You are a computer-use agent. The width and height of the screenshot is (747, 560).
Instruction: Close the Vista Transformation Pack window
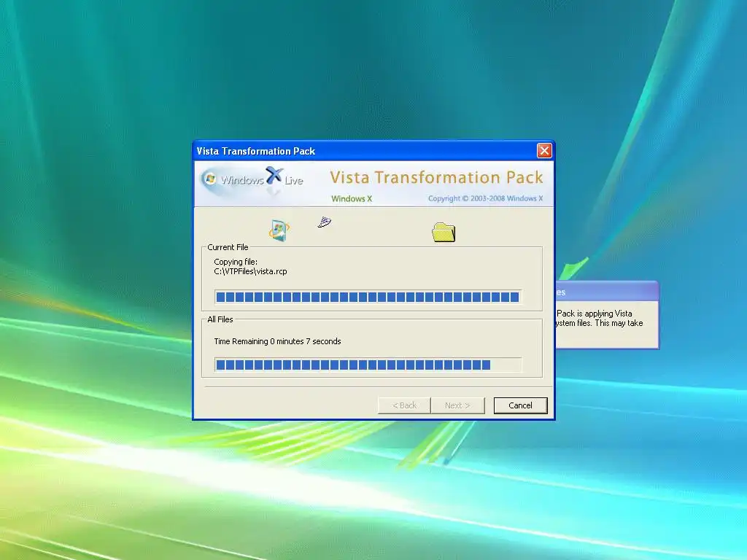(x=544, y=150)
